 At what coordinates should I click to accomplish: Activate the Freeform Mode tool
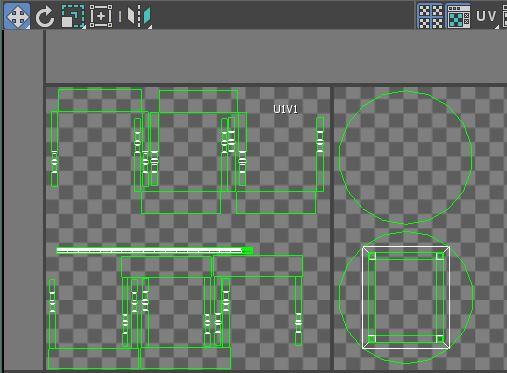[101, 16]
